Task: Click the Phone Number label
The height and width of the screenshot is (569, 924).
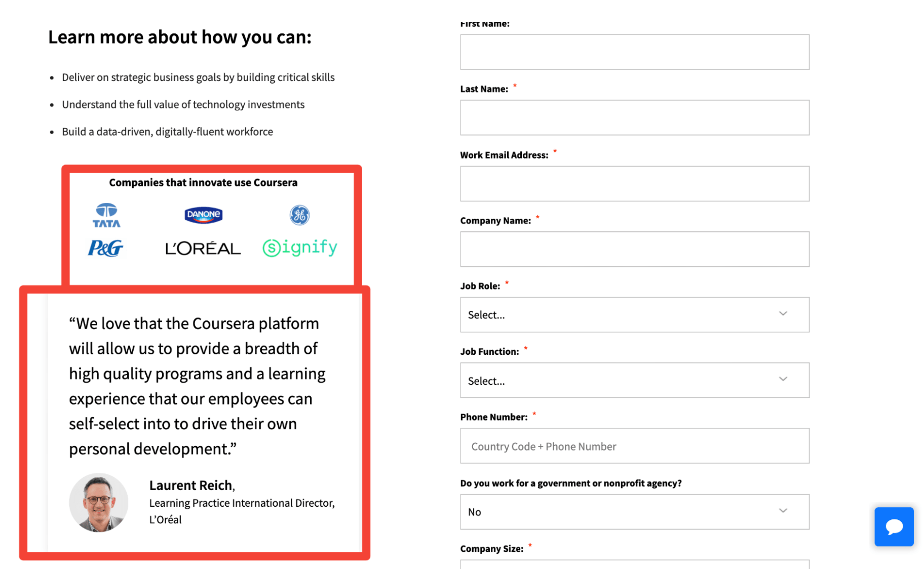Action: coord(493,417)
